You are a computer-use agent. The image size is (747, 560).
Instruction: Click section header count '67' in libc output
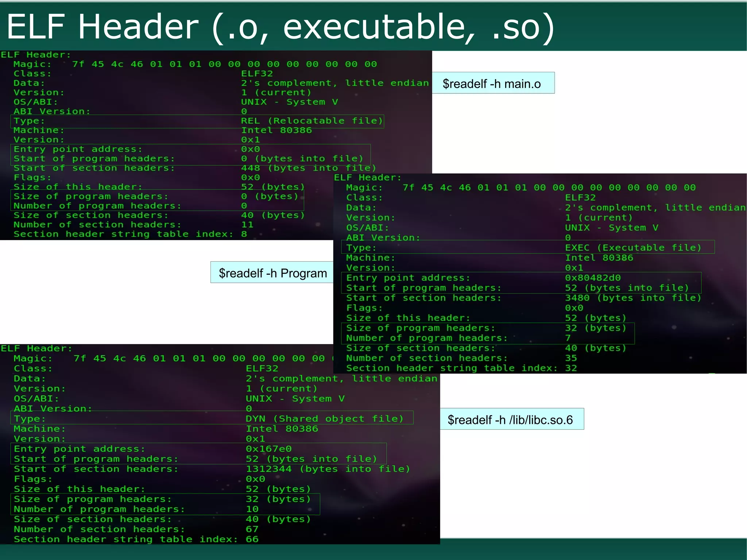click(x=252, y=529)
